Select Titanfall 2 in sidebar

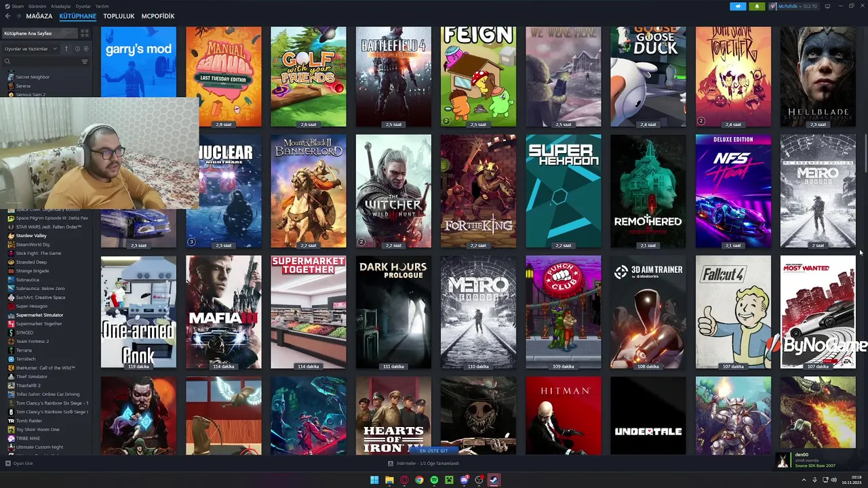pos(28,385)
